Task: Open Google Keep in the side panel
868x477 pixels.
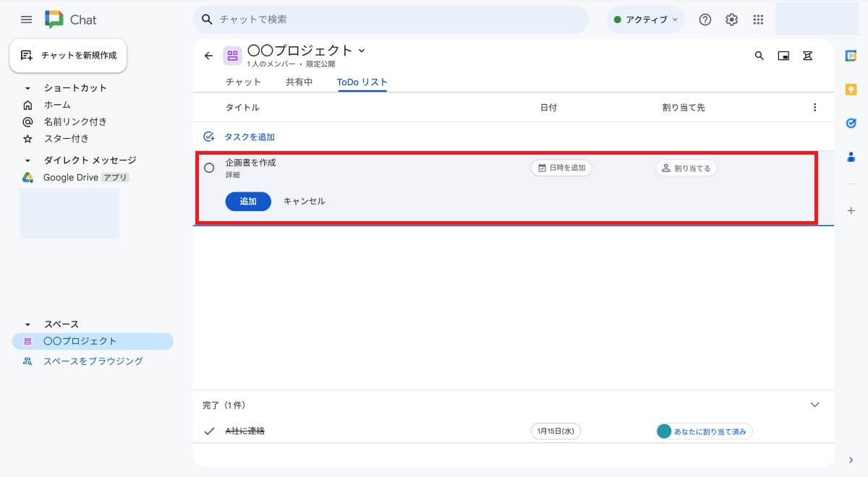Action: (851, 89)
